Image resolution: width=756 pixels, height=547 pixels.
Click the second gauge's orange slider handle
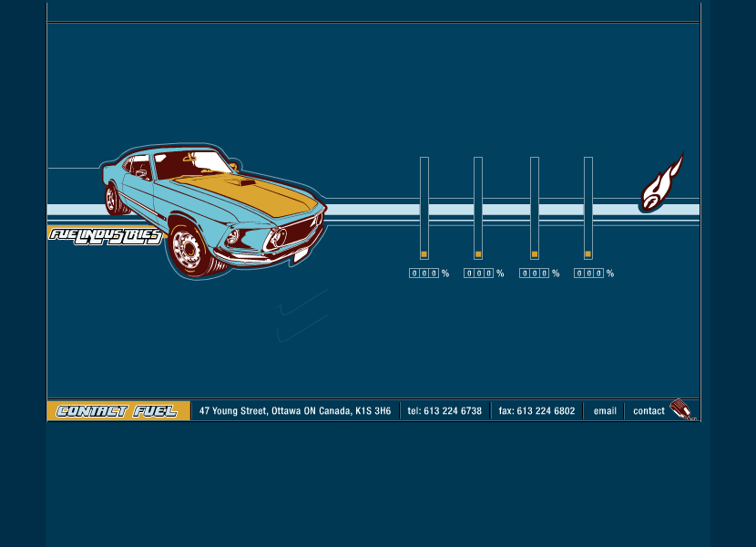point(478,254)
